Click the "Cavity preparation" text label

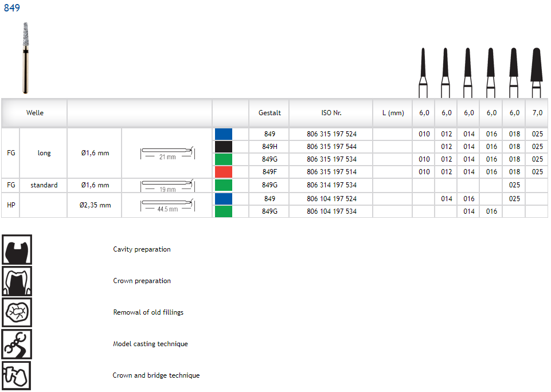coord(142,249)
